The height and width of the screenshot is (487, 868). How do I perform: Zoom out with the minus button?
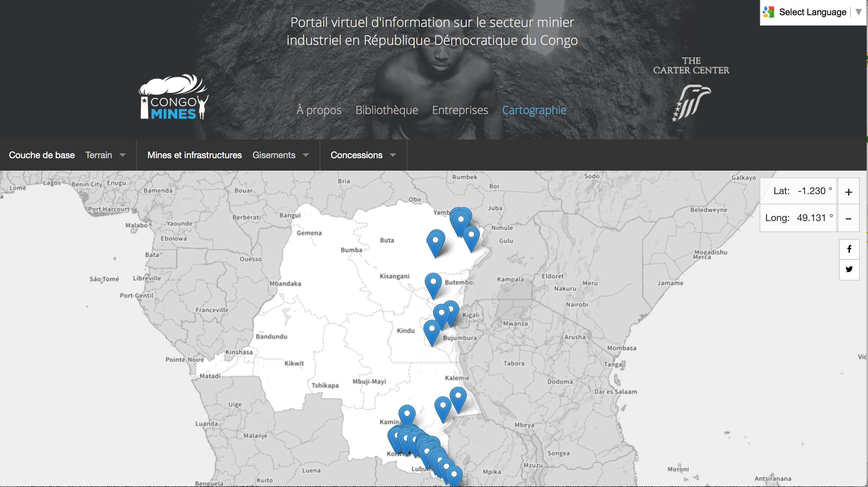[x=848, y=219]
